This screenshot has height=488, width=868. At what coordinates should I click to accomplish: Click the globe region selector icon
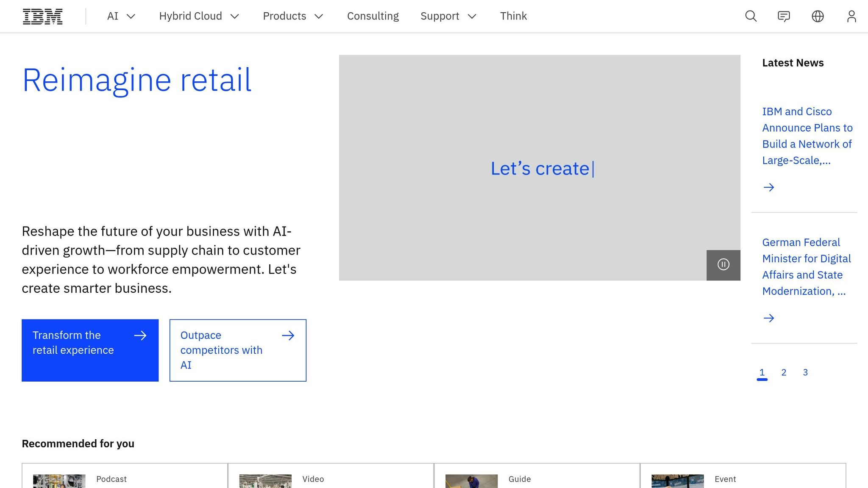[817, 16]
